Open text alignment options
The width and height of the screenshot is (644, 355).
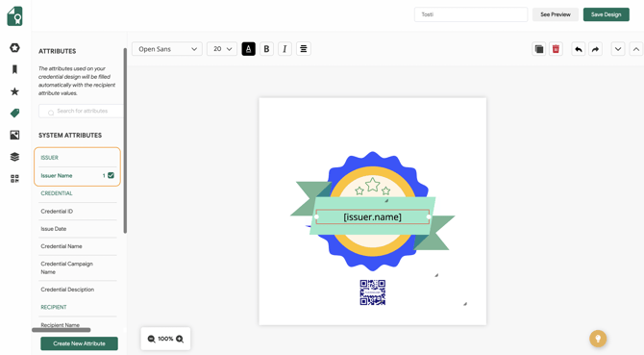point(304,49)
